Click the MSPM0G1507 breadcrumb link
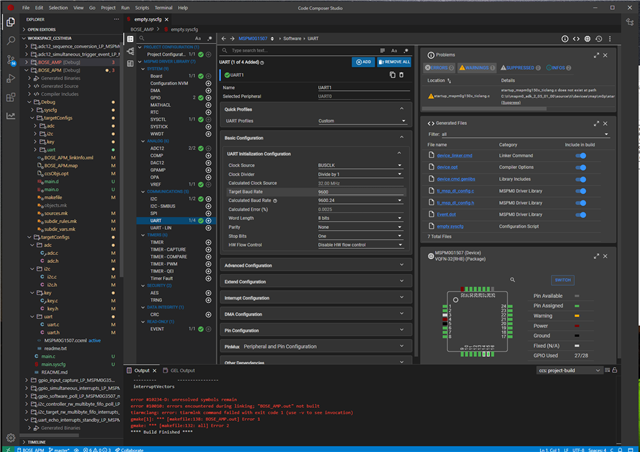 pyautogui.click(x=253, y=38)
